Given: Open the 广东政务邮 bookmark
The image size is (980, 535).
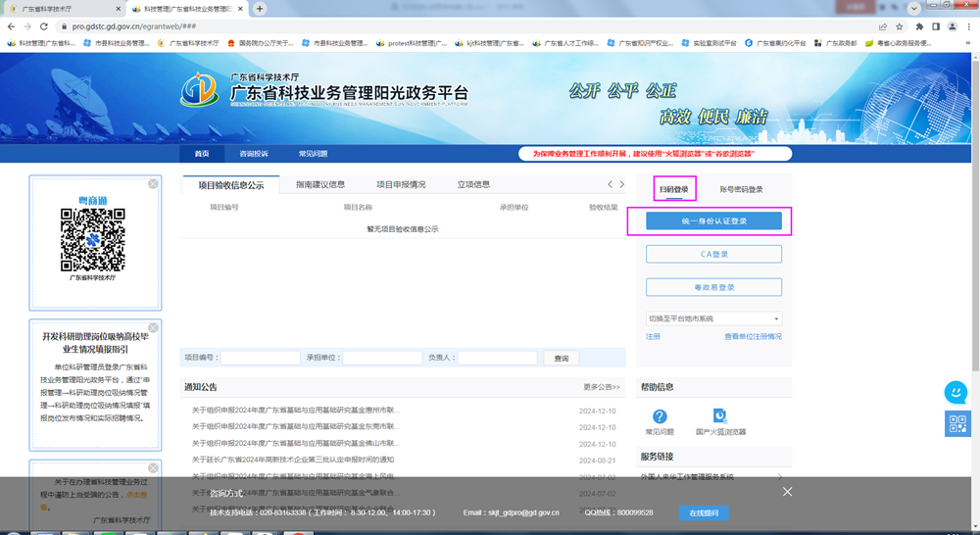Looking at the screenshot, I should (835, 43).
